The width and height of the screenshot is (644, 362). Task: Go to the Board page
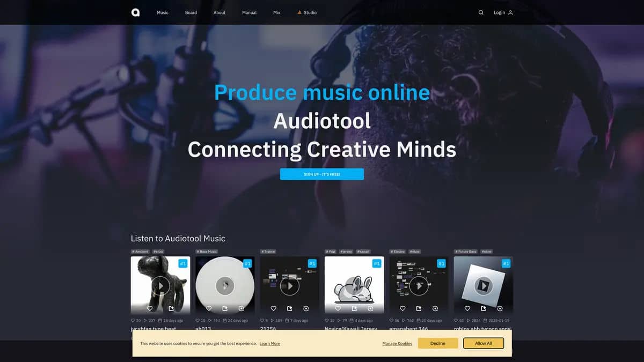[x=191, y=12]
